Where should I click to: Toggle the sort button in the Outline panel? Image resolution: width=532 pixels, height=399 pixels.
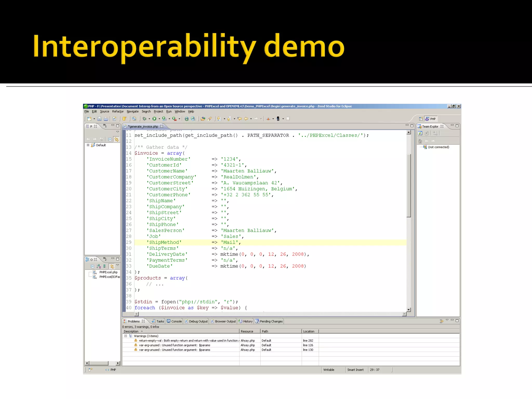(x=99, y=266)
